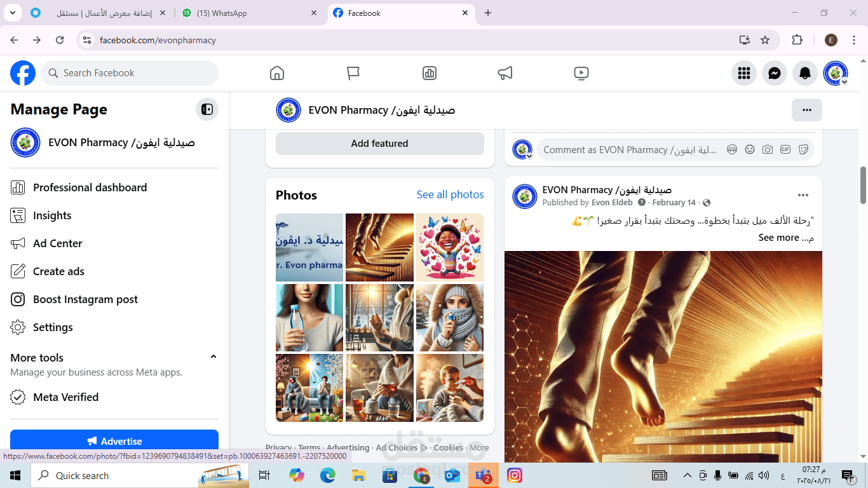Click the Facebook logo icon
This screenshot has height=488, width=868.
pos(23,73)
